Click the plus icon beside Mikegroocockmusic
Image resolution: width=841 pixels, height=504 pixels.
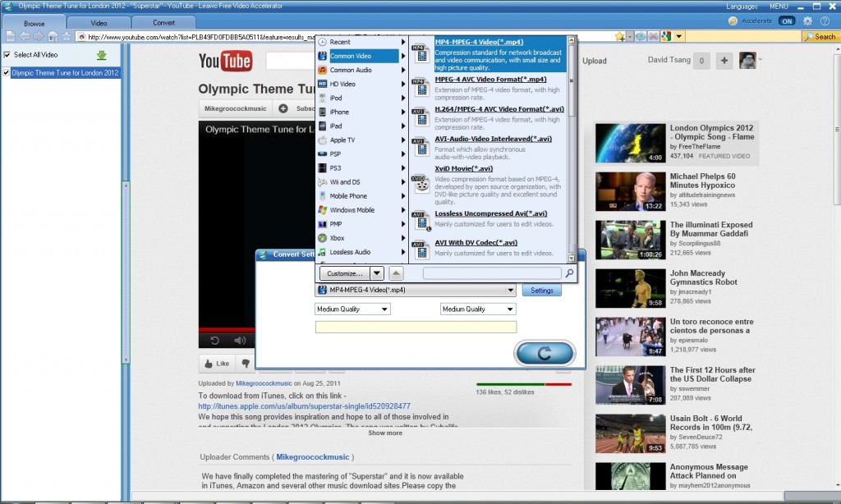[x=283, y=108]
